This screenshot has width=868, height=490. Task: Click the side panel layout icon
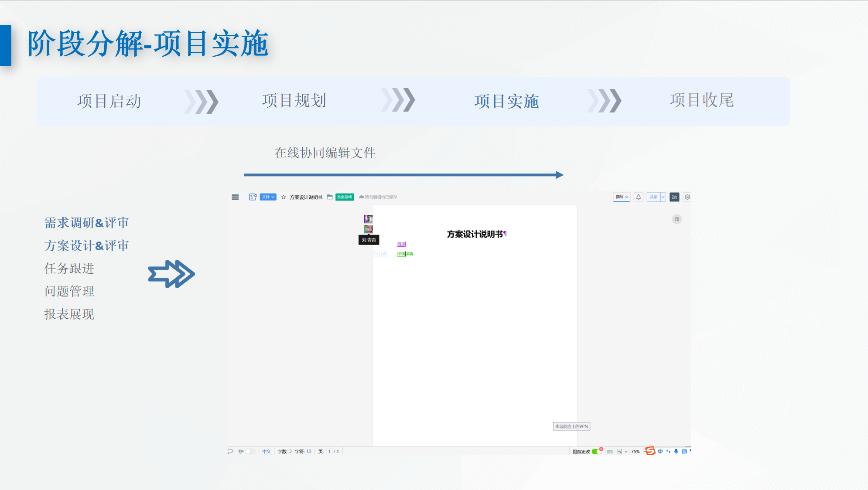pyautogui.click(x=677, y=219)
